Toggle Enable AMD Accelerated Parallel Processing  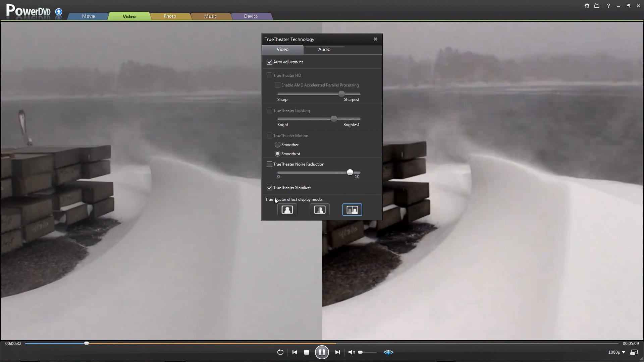pos(277,85)
